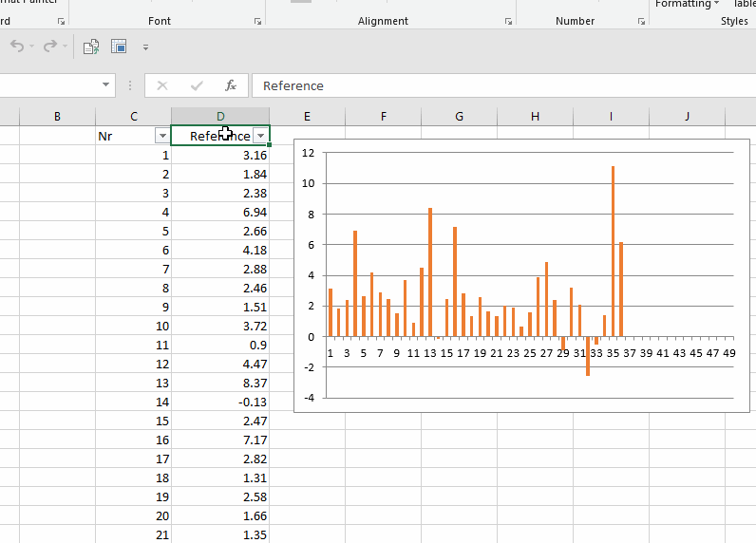Open Customize Quick Access Toolbar dropdown
The width and height of the screenshot is (756, 543).
[145, 47]
